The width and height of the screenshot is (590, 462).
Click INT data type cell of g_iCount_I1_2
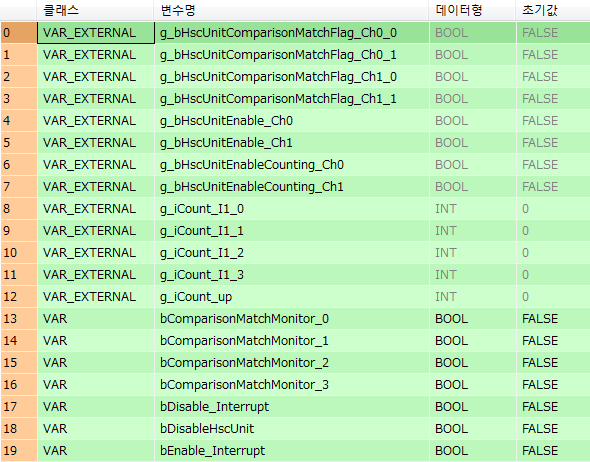473,252
